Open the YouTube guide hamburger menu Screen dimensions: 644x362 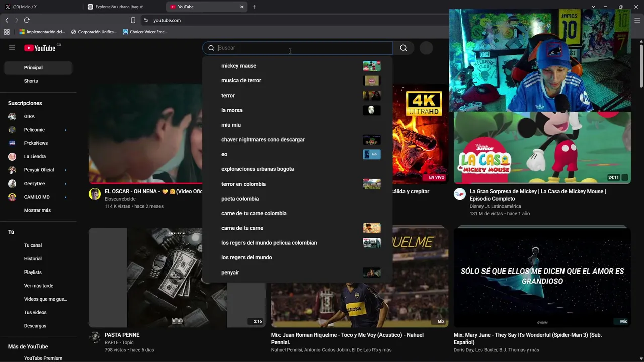(12, 48)
